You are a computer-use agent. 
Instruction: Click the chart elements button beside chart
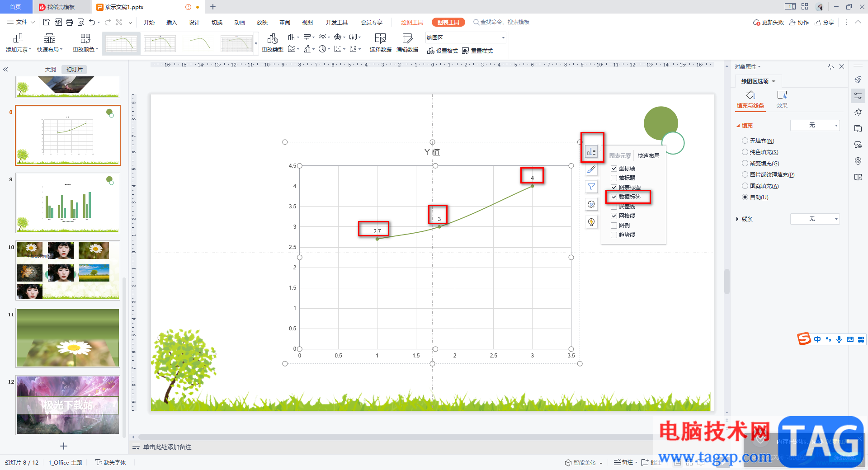[x=591, y=152]
